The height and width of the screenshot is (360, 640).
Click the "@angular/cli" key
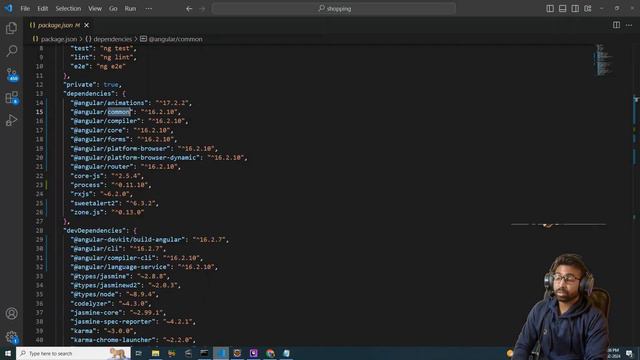coord(96,249)
